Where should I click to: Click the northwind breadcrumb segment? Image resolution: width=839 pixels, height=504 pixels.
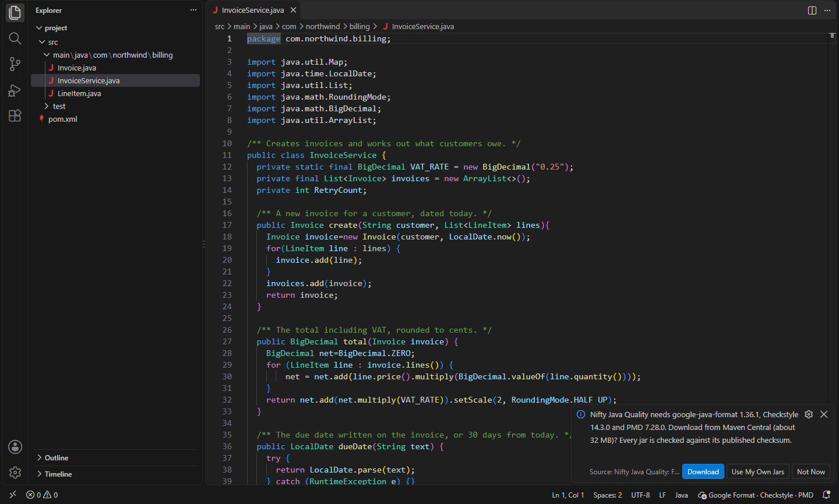(323, 26)
